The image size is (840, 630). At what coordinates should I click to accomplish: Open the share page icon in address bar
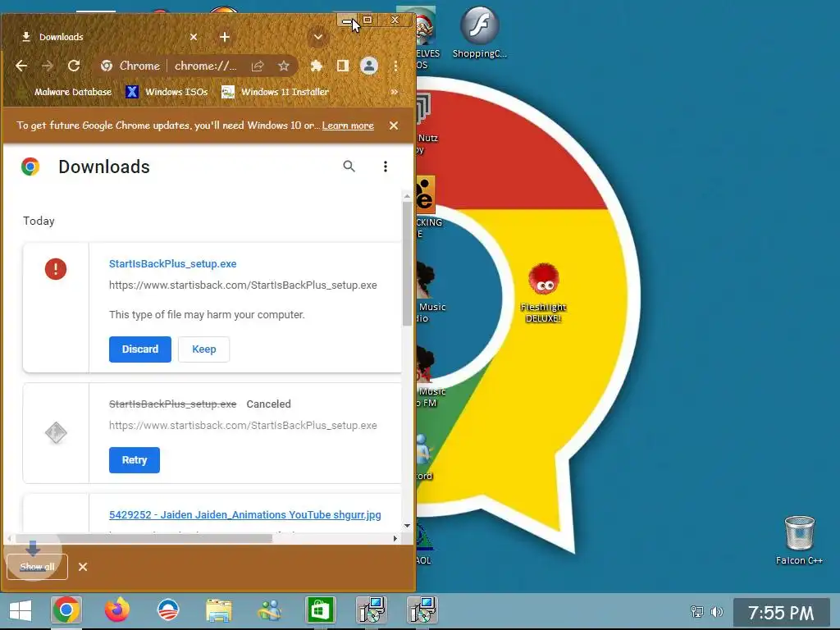[258, 66]
